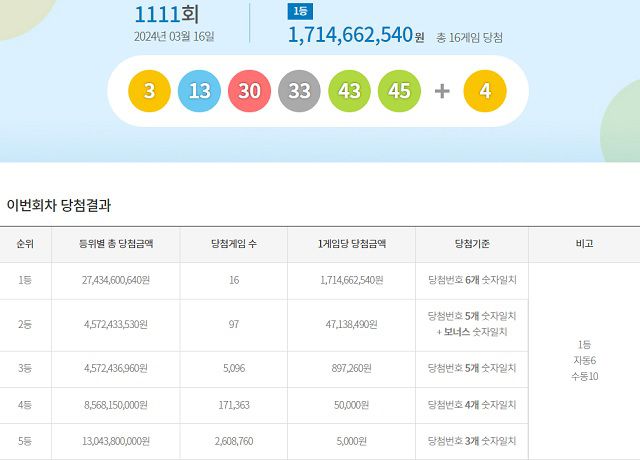Click the green number 45 ball

(399, 91)
